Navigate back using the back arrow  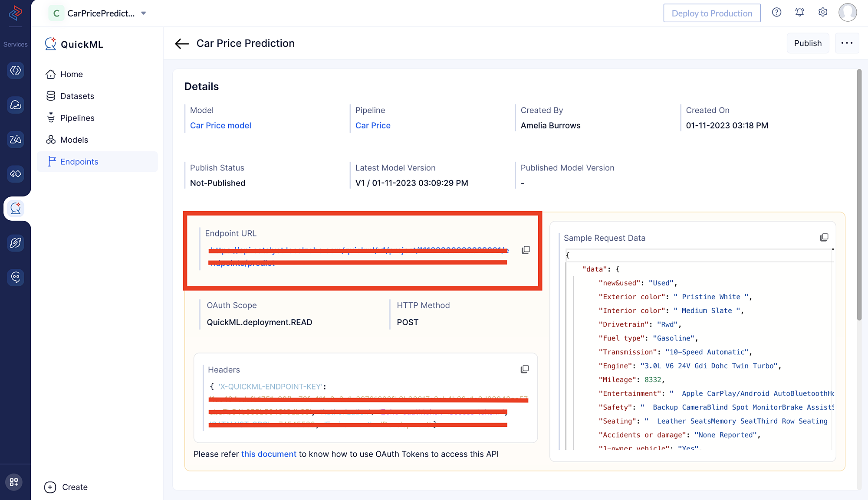point(182,43)
